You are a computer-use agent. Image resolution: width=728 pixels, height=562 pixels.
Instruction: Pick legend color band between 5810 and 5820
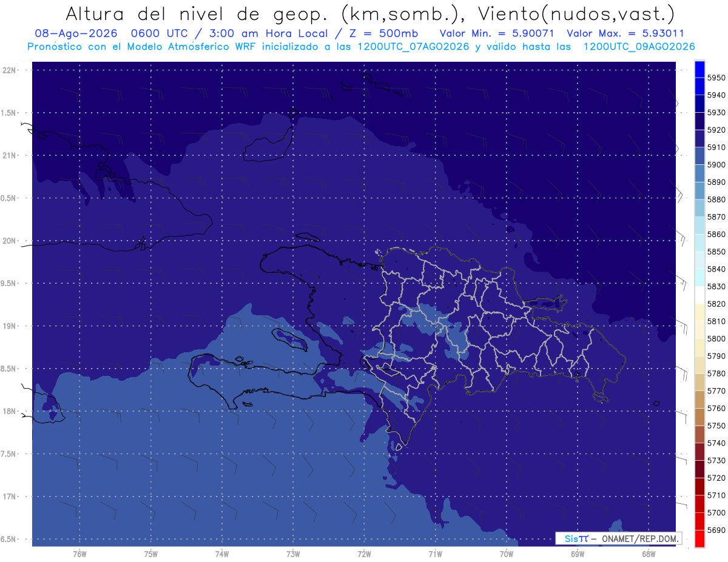pos(699,312)
